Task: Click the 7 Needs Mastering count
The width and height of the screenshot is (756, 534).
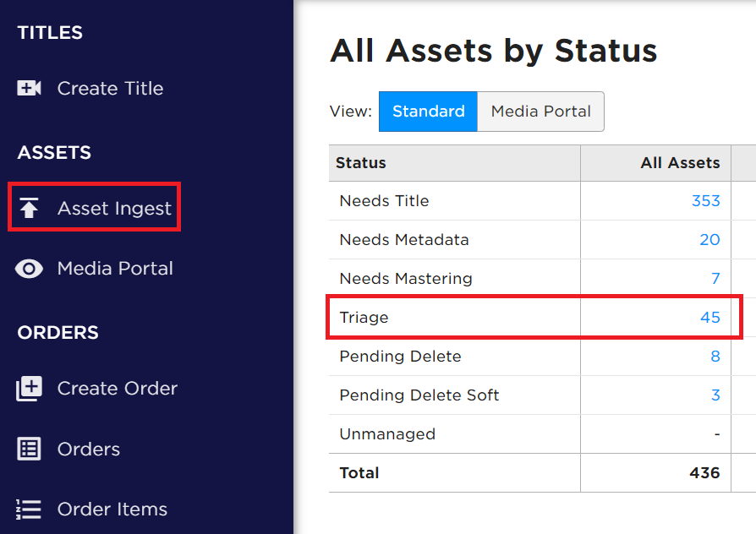Action: [x=715, y=279]
